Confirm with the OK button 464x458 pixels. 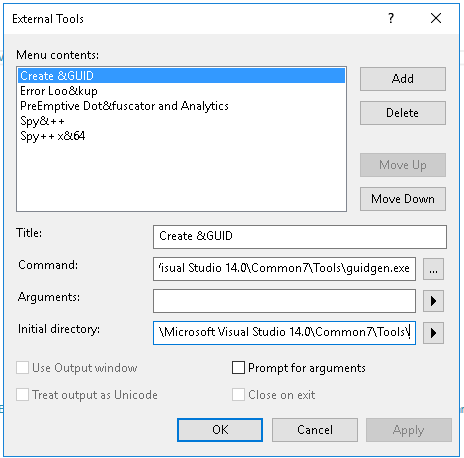pyautogui.click(x=220, y=430)
